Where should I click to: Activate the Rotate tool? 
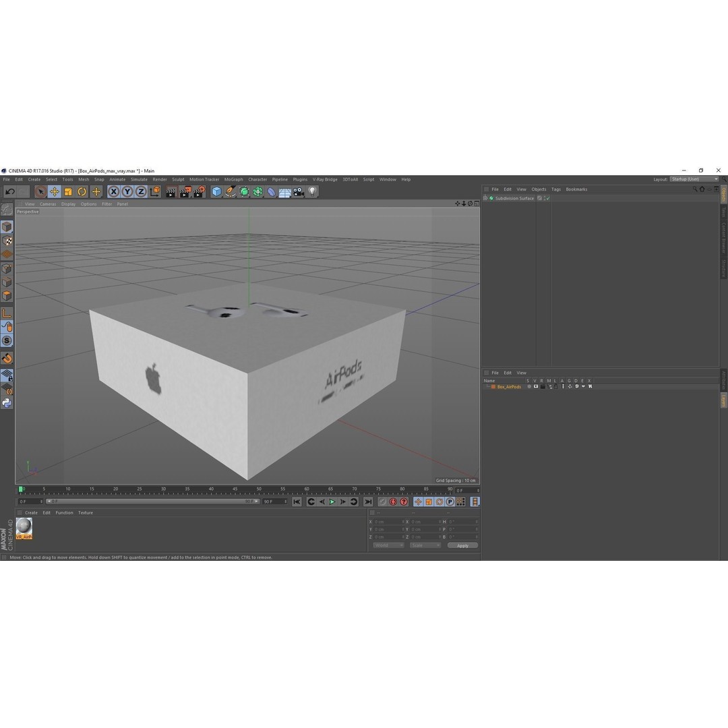[82, 191]
